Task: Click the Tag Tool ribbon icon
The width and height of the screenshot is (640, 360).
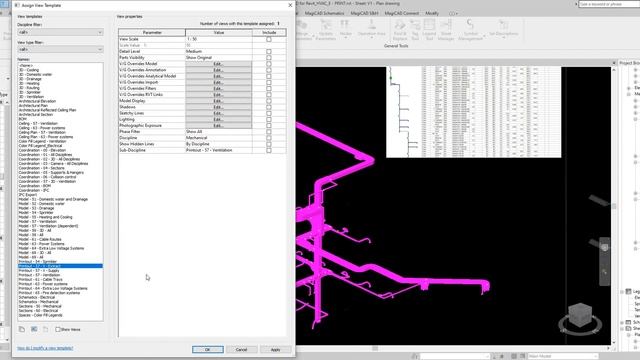Action: click(x=415, y=30)
